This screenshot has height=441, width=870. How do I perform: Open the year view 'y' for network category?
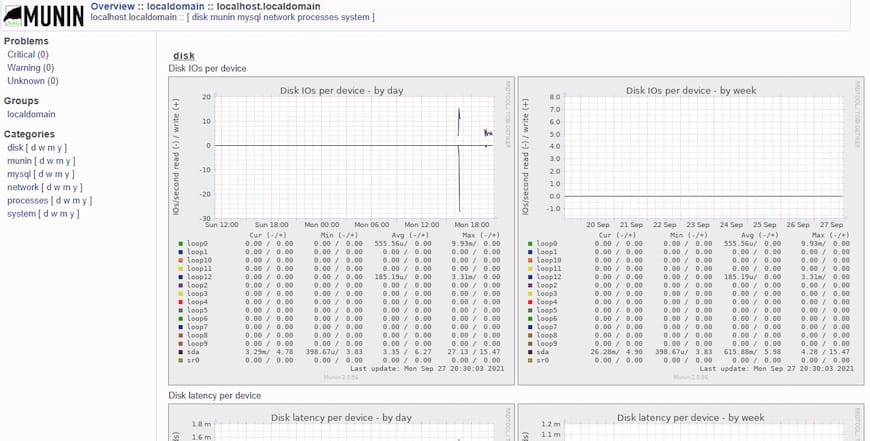point(75,187)
